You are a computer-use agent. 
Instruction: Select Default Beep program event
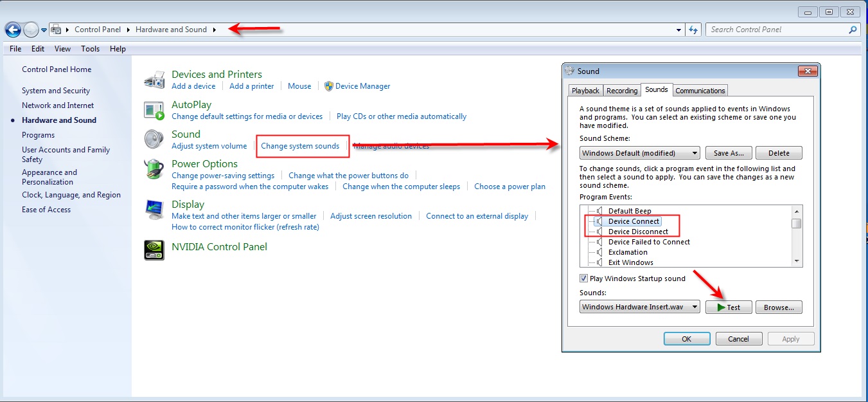click(630, 211)
